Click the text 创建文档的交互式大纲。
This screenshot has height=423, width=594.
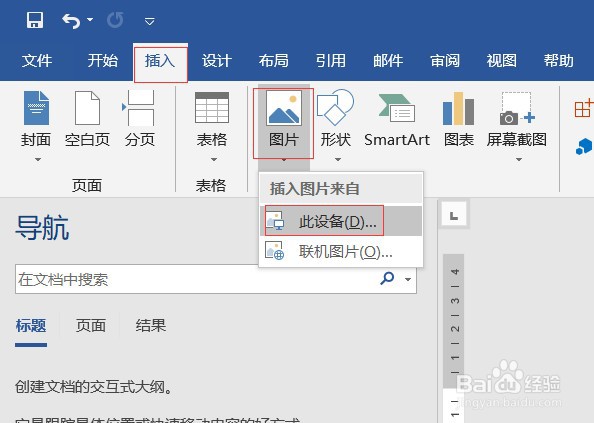pyautogui.click(x=95, y=387)
